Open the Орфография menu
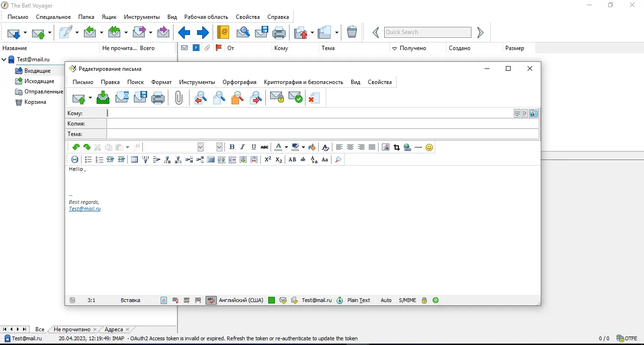Screen dimensions: 644x345 click(x=239, y=82)
